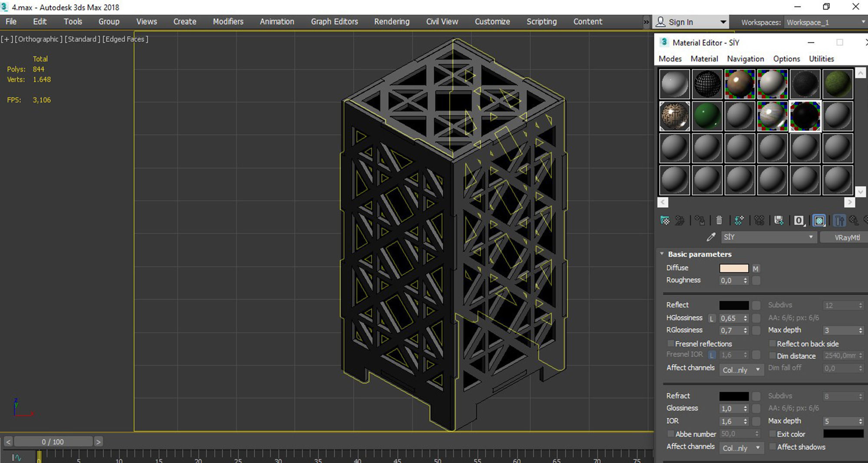Enable the Fresnel reflections checkbox
The width and height of the screenshot is (868, 463).
(671, 344)
